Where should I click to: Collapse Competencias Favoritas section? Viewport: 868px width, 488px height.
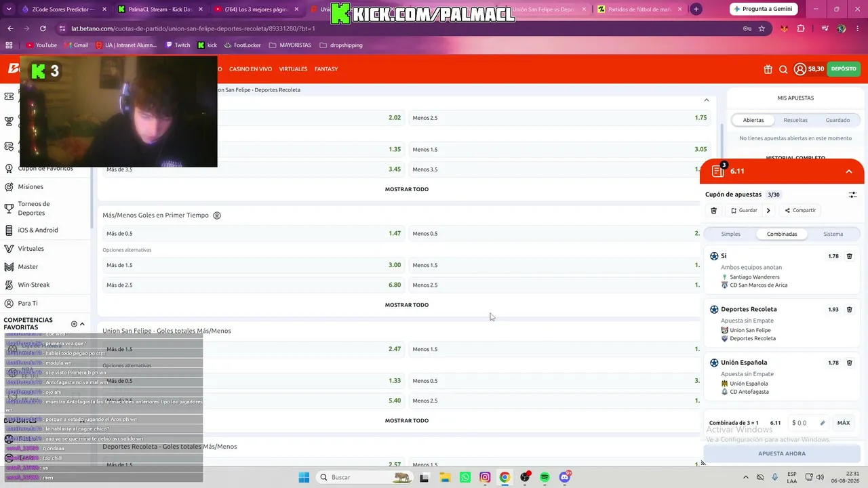point(82,324)
